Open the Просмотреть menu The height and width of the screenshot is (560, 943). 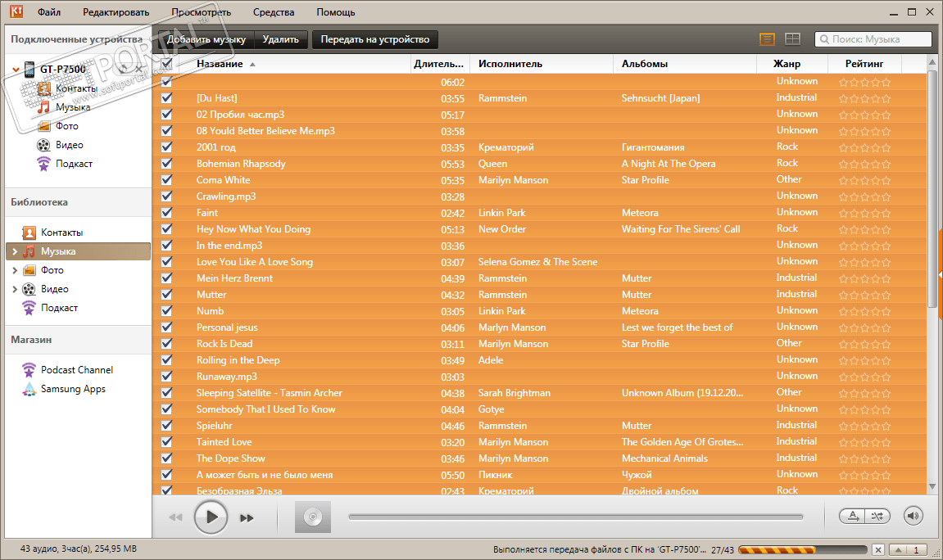click(x=201, y=12)
